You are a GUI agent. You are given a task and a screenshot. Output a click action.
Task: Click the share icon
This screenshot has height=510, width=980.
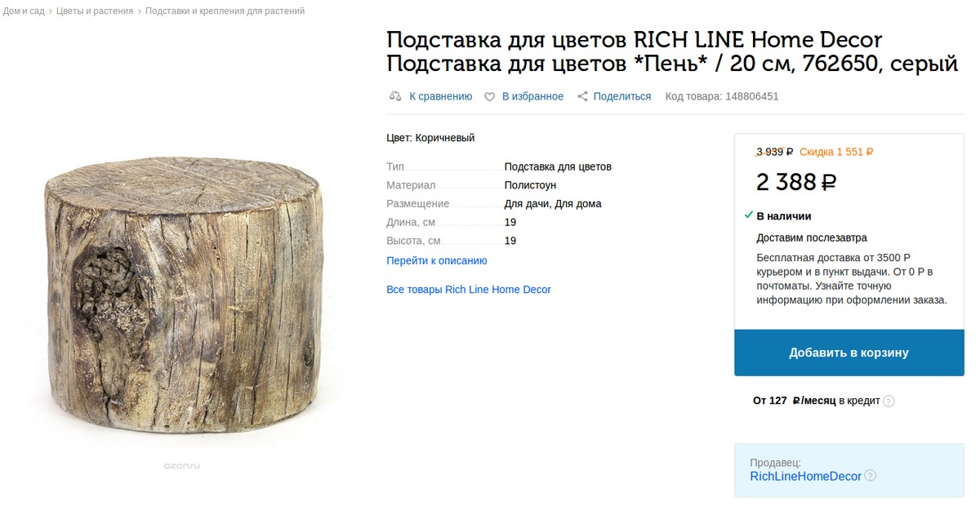point(582,96)
